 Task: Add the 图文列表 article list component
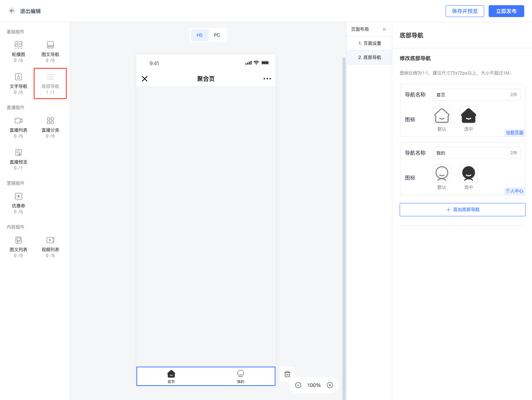[19, 247]
